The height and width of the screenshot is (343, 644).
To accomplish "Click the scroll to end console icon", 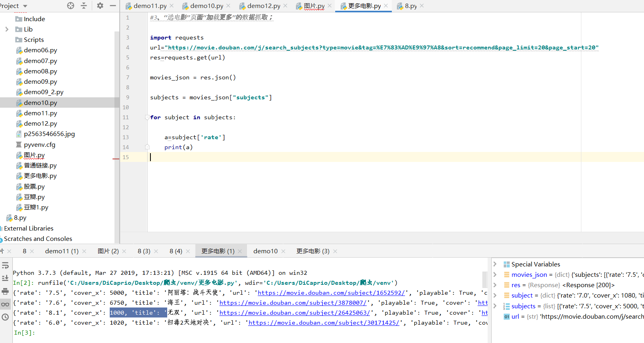I will coord(5,278).
